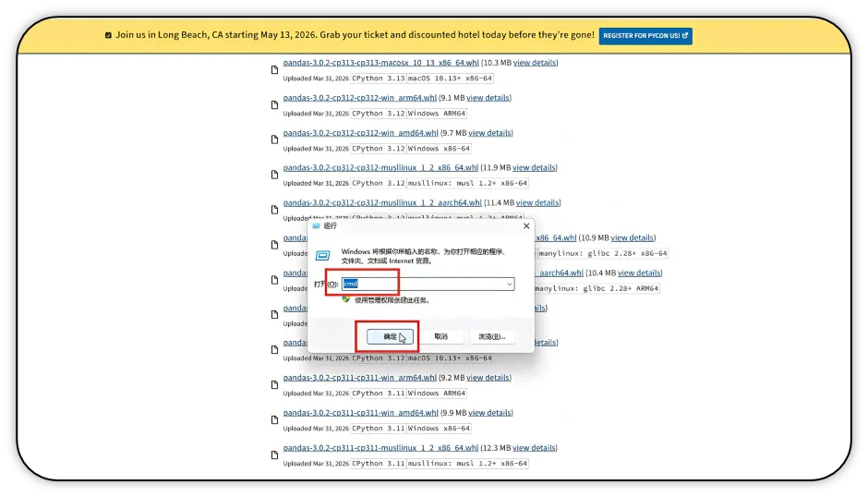View details of the 10.9 MB x86_64 wheel

(x=633, y=237)
